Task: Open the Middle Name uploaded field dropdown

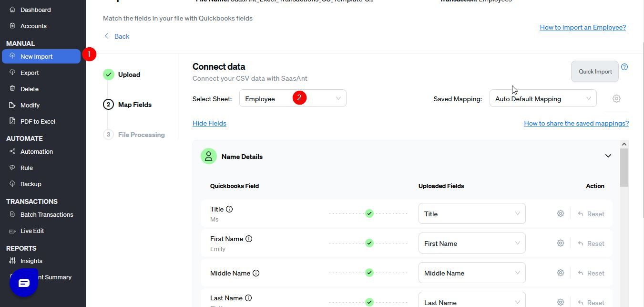Action: click(x=472, y=273)
